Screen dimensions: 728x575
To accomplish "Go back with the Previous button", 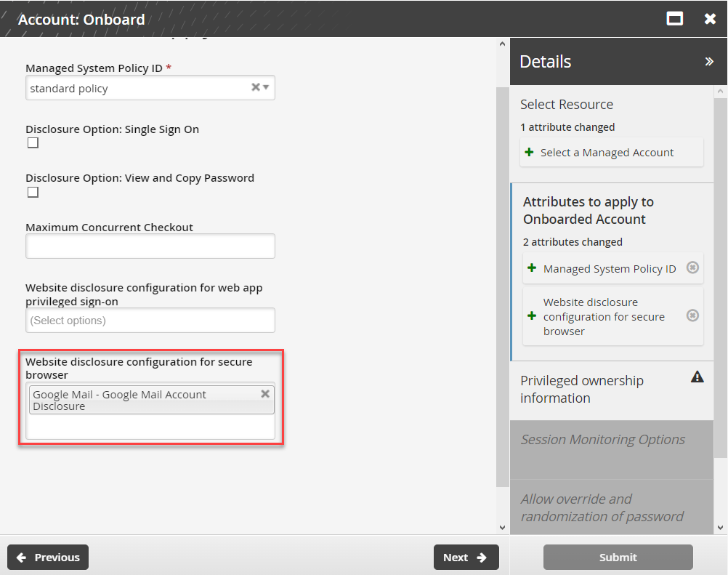I will (47, 557).
